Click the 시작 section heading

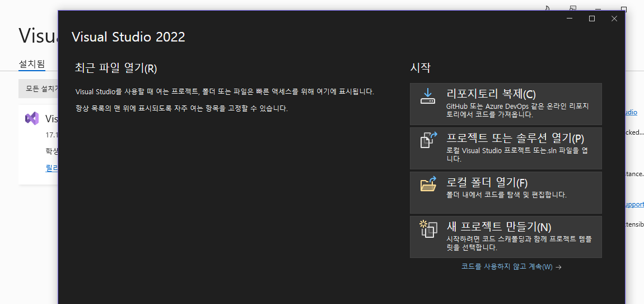tap(420, 68)
